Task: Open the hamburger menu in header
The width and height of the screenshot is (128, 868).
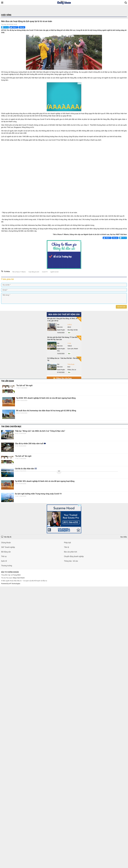Action: pyautogui.click(x=2, y=3)
